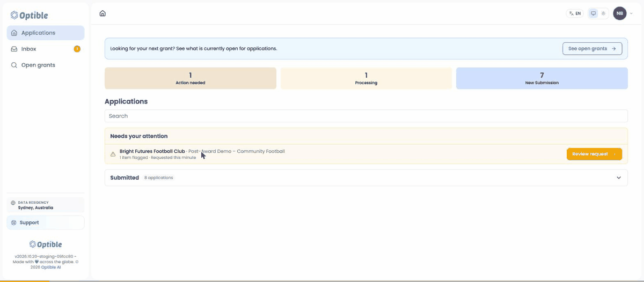The image size is (644, 282).
Task: Select system display theme icon
Action: pos(594,13)
